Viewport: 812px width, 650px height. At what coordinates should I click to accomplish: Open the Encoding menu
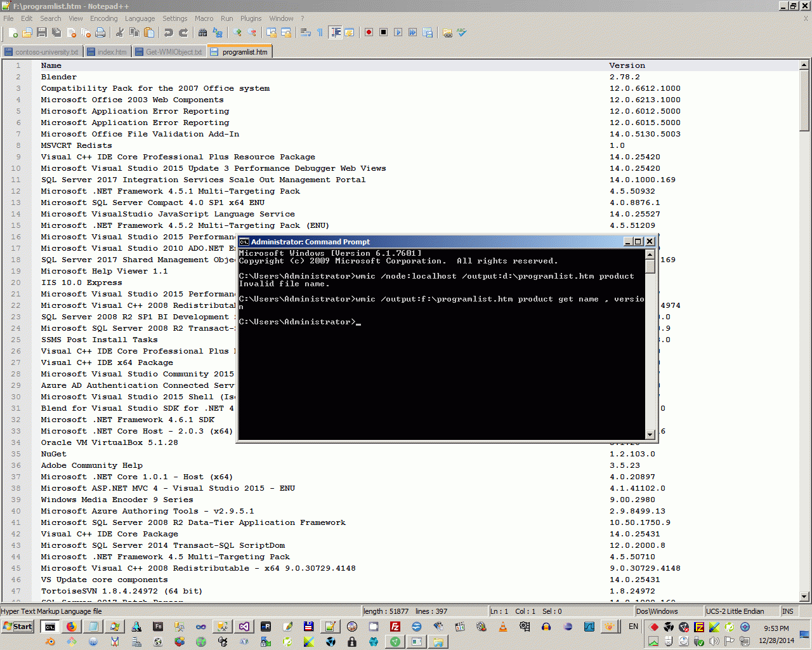103,18
